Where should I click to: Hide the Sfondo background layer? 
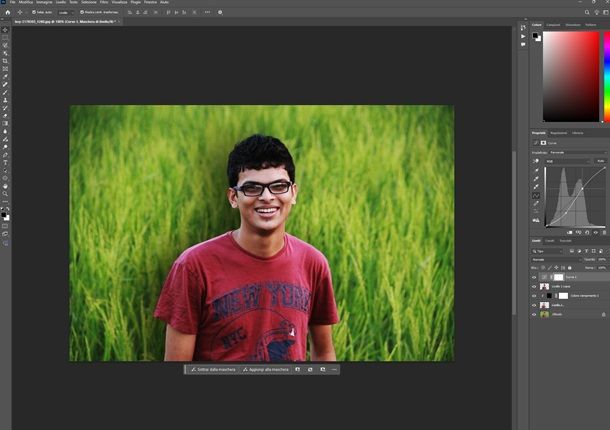(534, 314)
